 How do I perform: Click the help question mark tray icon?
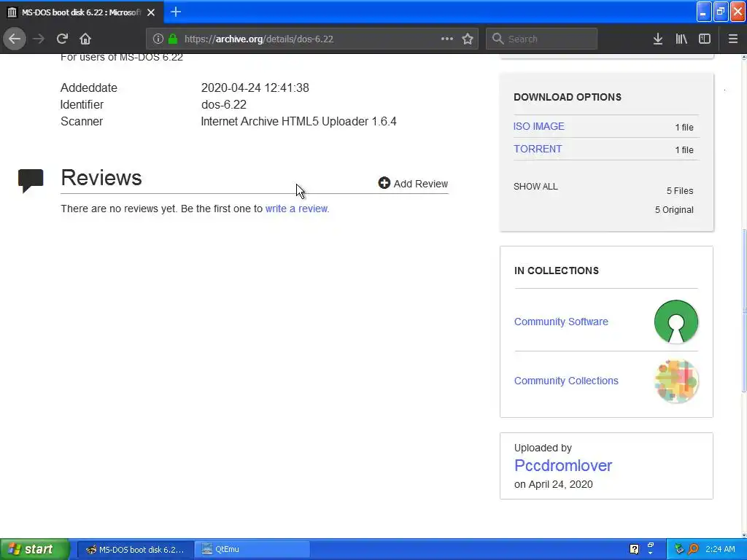(x=634, y=549)
